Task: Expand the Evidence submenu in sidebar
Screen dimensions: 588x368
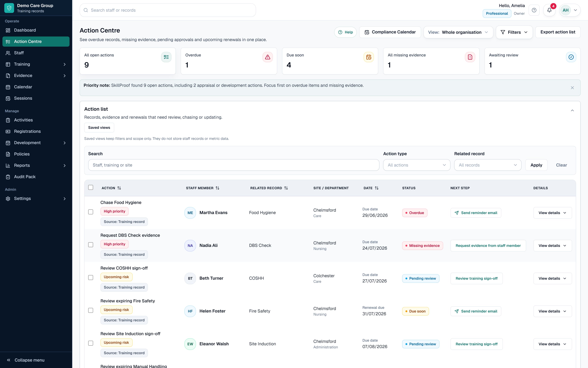Action: [x=64, y=76]
